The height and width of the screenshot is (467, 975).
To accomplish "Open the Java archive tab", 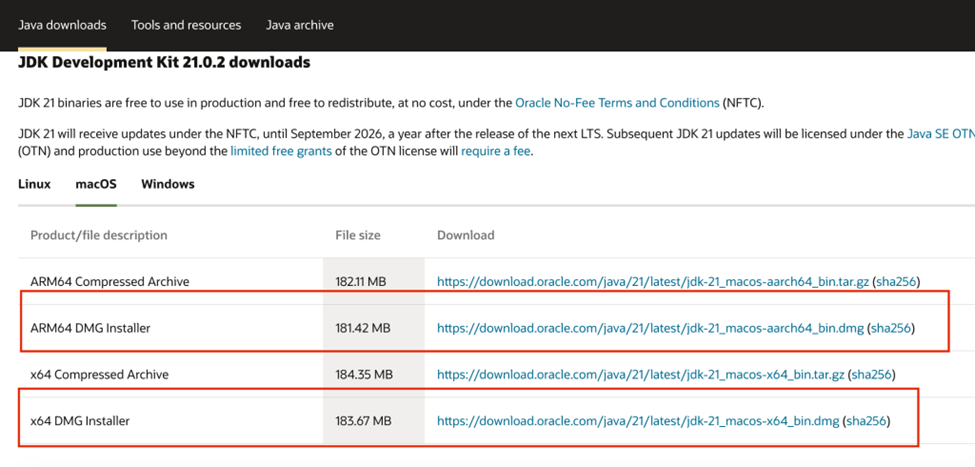I will pyautogui.click(x=300, y=24).
